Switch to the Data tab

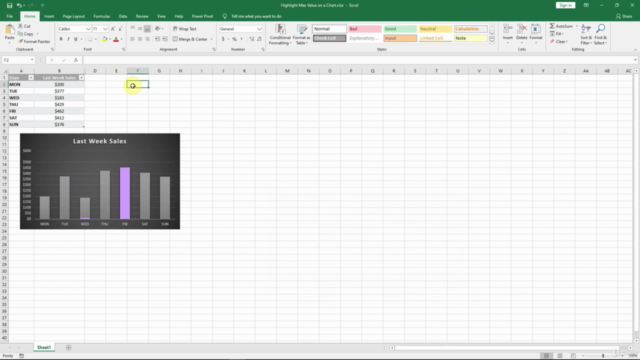point(123,16)
